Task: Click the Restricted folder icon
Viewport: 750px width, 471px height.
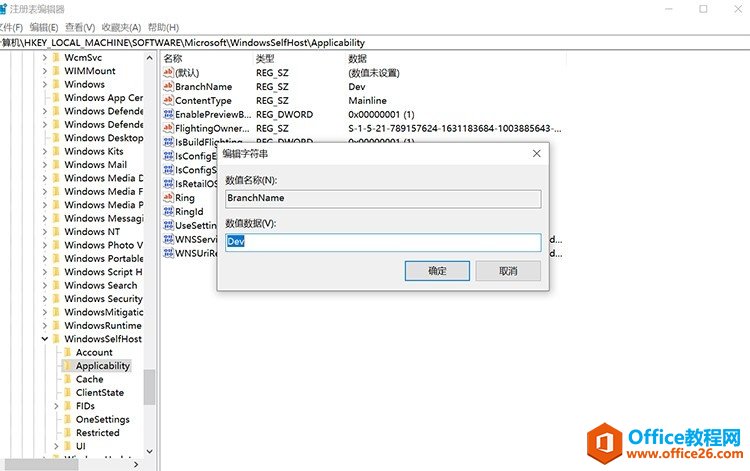Action: click(67, 433)
